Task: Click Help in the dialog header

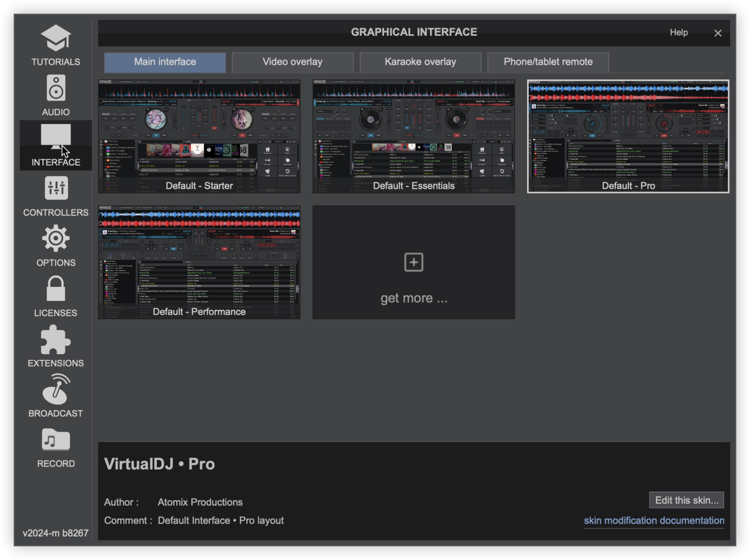Action: coord(678,32)
